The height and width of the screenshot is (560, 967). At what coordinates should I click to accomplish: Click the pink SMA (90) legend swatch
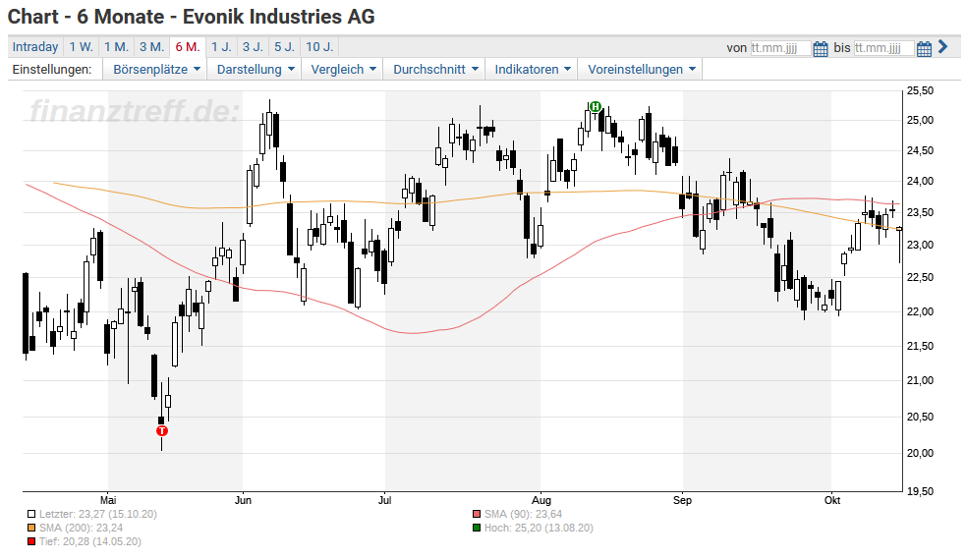tap(476, 514)
